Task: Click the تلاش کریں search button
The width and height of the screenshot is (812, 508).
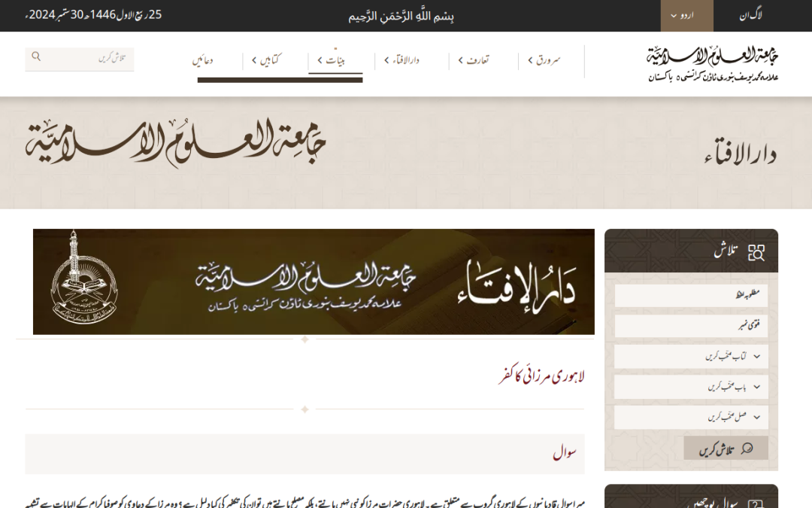Action: click(x=726, y=448)
